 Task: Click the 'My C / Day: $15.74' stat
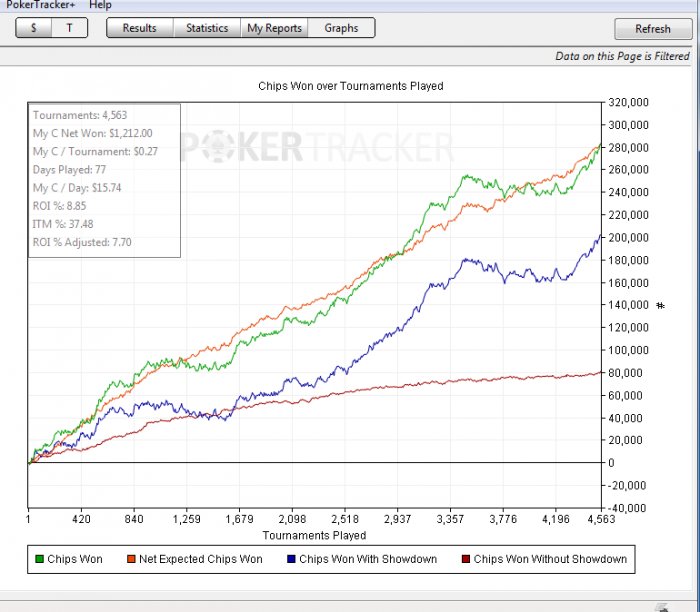[77, 188]
